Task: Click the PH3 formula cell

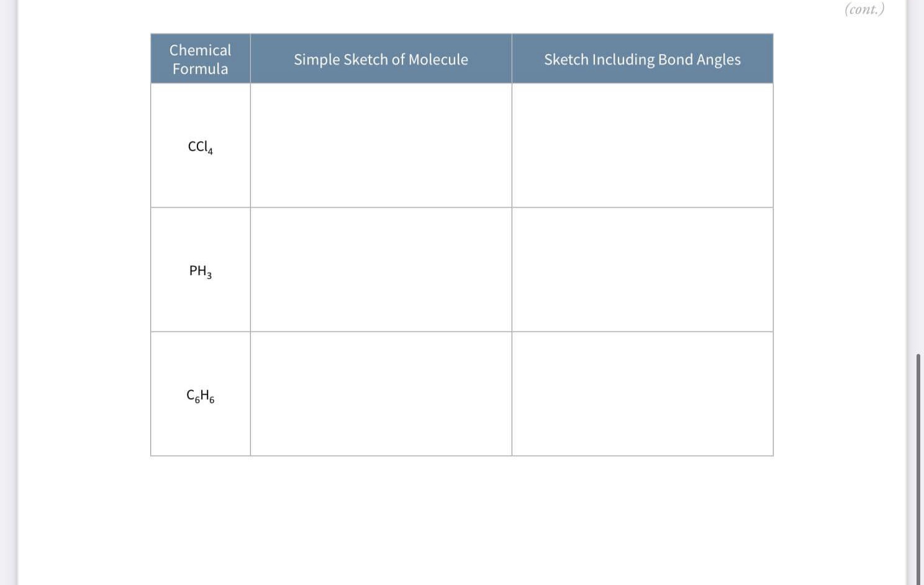Action: pyautogui.click(x=201, y=270)
